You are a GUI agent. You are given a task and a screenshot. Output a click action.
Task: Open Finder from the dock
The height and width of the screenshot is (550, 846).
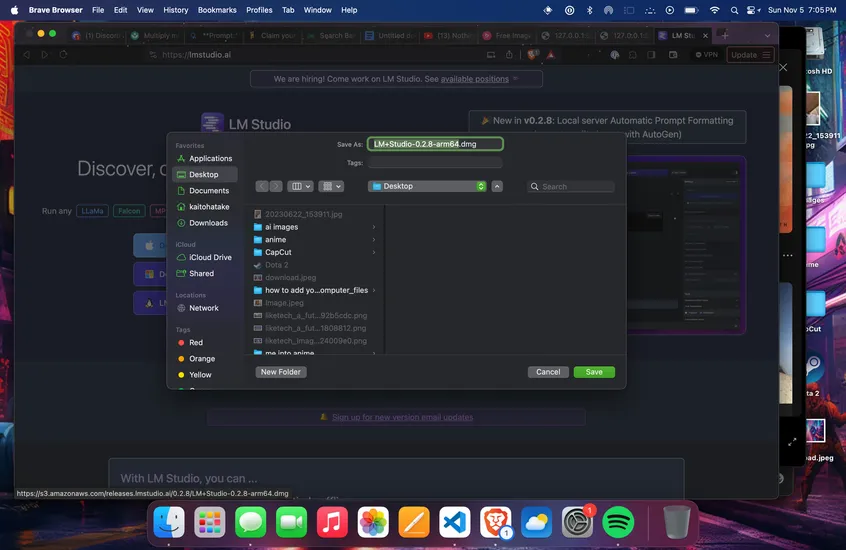coord(169,521)
